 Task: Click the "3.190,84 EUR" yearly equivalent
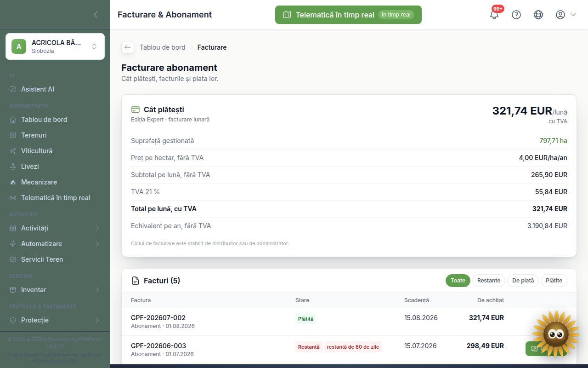[547, 226]
